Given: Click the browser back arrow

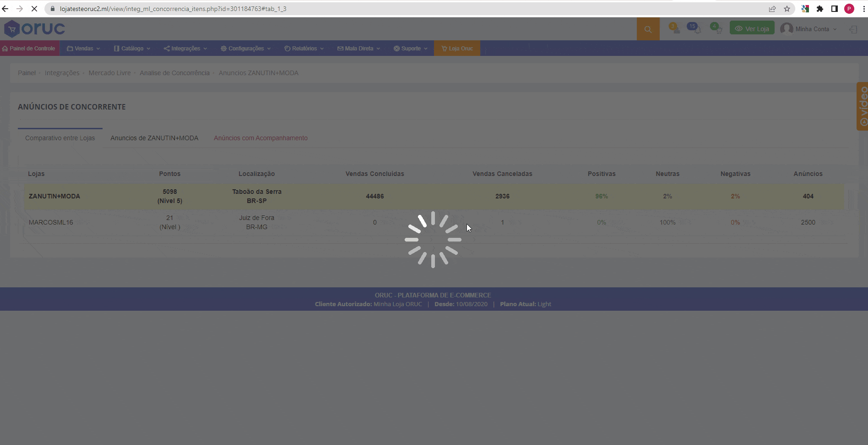Looking at the screenshot, I should (5, 9).
